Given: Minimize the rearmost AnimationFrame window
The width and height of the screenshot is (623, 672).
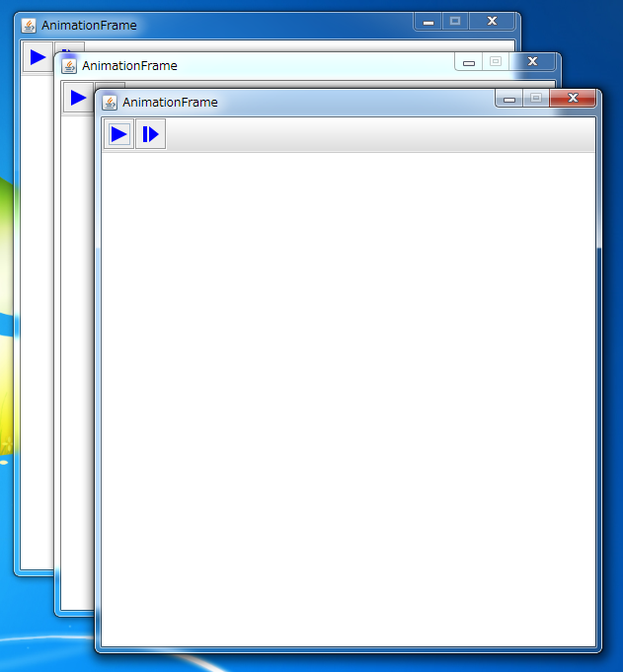Looking at the screenshot, I should point(428,21).
